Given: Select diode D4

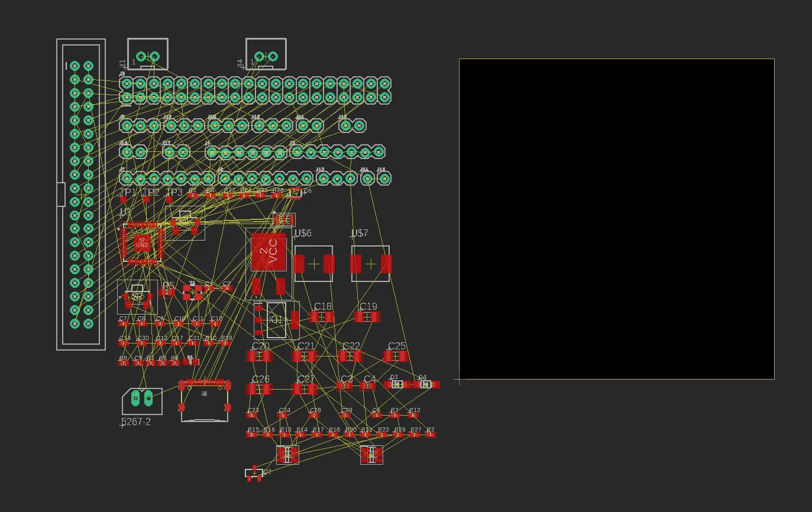Looking at the screenshot, I should tap(426, 384).
